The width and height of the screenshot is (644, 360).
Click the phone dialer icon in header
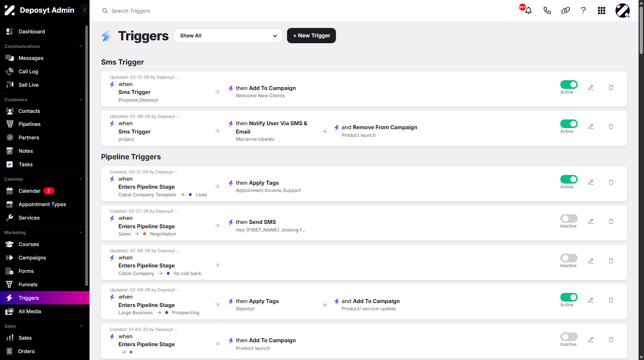tap(547, 11)
